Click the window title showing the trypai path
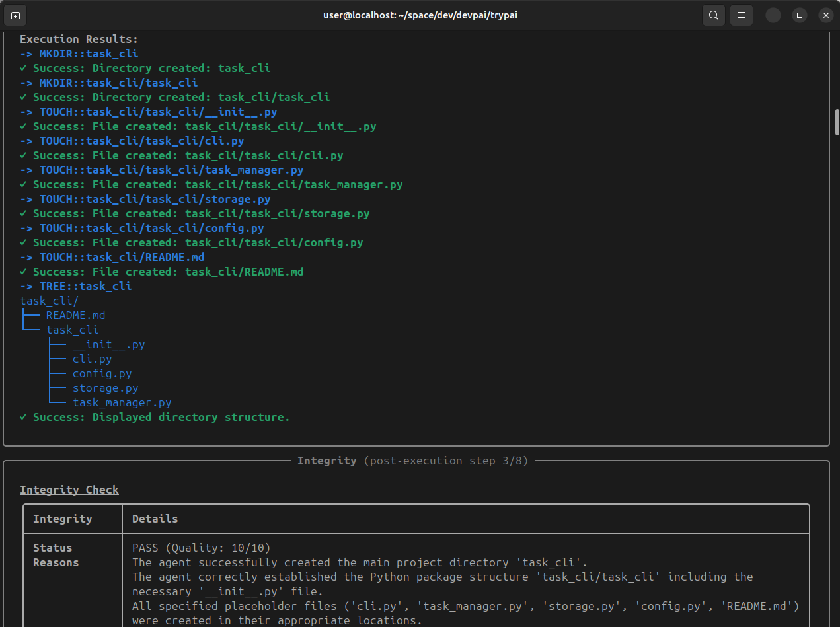The image size is (840, 627). [420, 15]
